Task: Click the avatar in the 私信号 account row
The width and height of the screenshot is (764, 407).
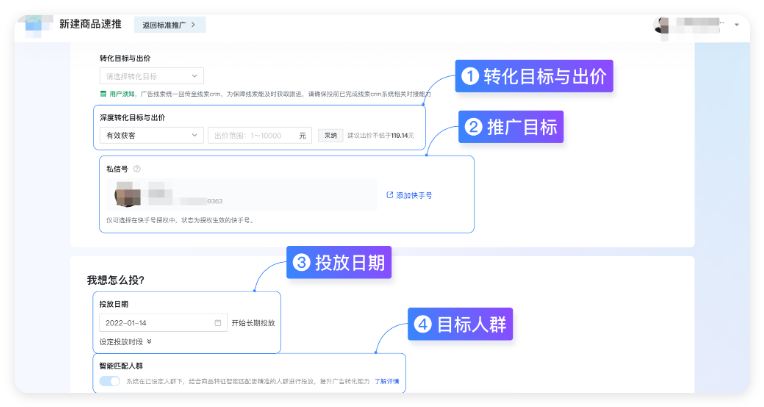Action: click(x=128, y=194)
